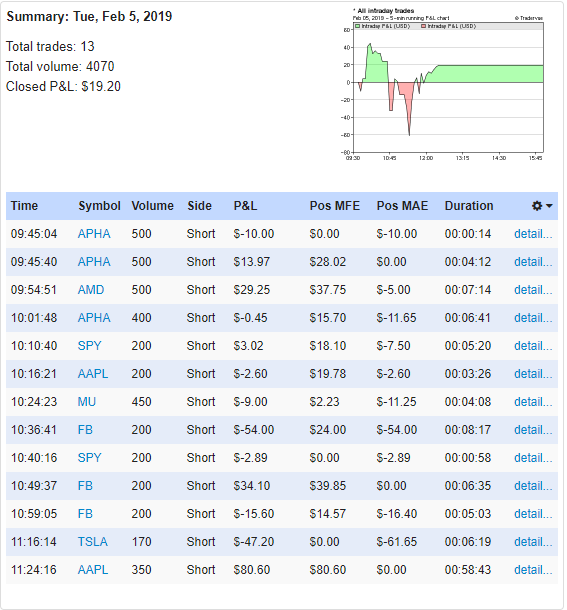View detail for 10:40:16 SPY trade
Viewport: 567px width, 610px height.
(x=533, y=458)
